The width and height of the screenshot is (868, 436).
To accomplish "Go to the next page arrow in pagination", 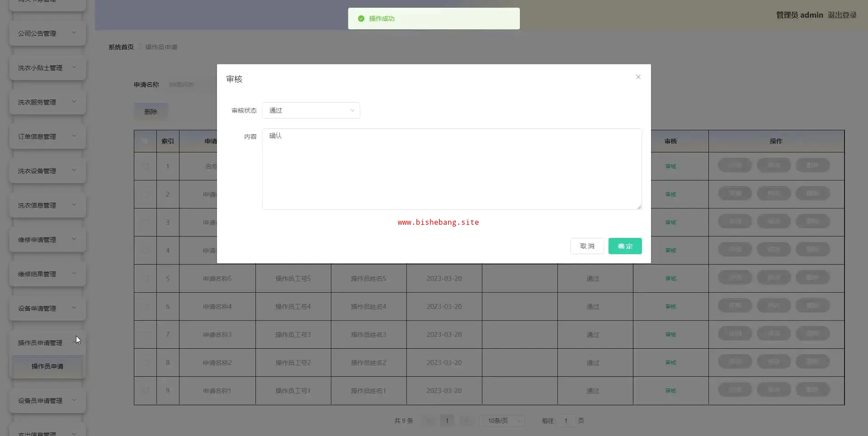I will [466, 421].
